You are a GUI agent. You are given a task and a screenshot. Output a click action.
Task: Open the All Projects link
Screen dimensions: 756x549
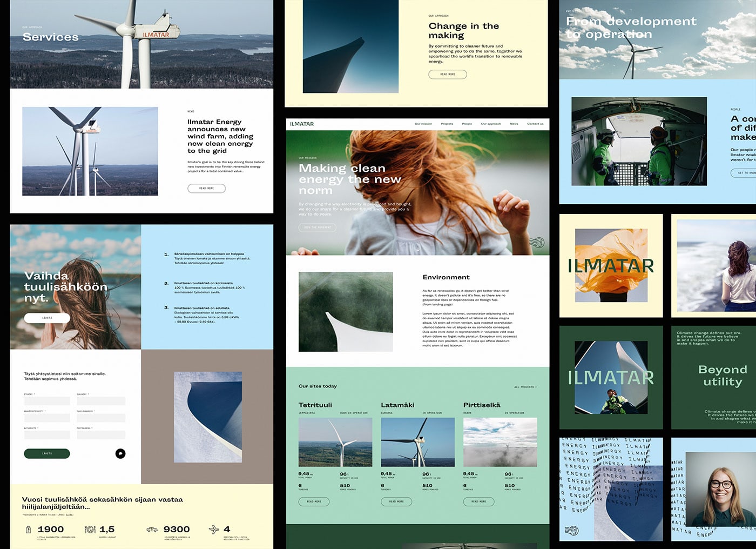(x=525, y=387)
